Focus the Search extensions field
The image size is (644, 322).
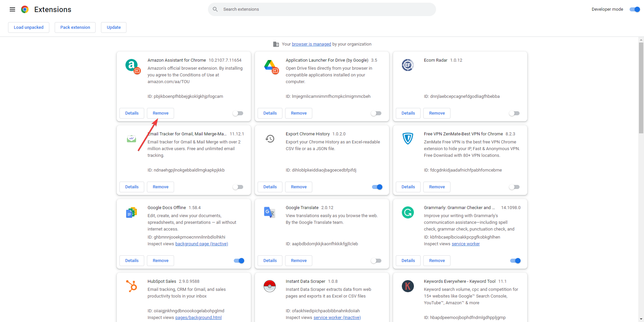coord(322,9)
